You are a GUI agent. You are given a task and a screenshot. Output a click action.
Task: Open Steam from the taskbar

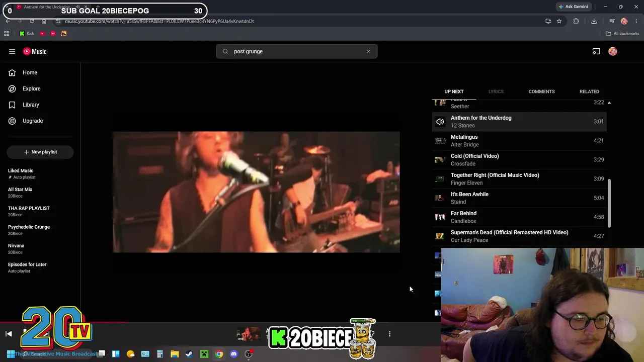189,354
